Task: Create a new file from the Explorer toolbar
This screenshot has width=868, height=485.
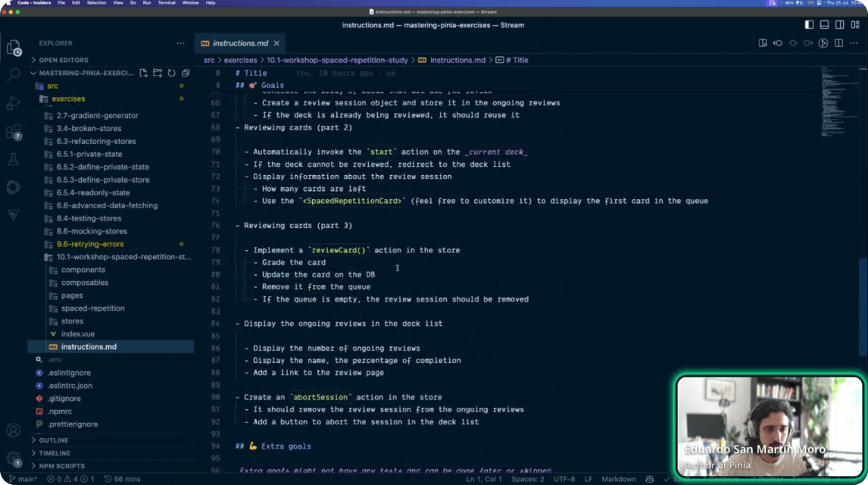Action: point(144,73)
